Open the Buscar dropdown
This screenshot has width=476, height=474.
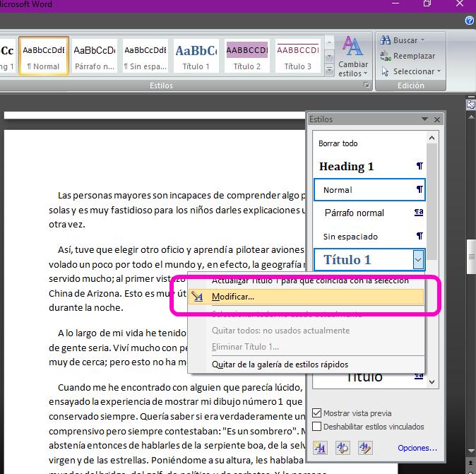coord(423,40)
